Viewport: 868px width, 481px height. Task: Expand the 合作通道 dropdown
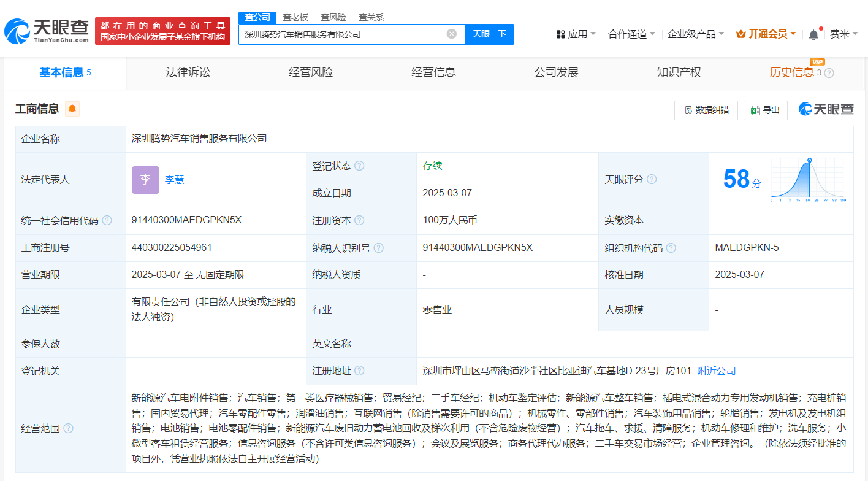point(631,34)
